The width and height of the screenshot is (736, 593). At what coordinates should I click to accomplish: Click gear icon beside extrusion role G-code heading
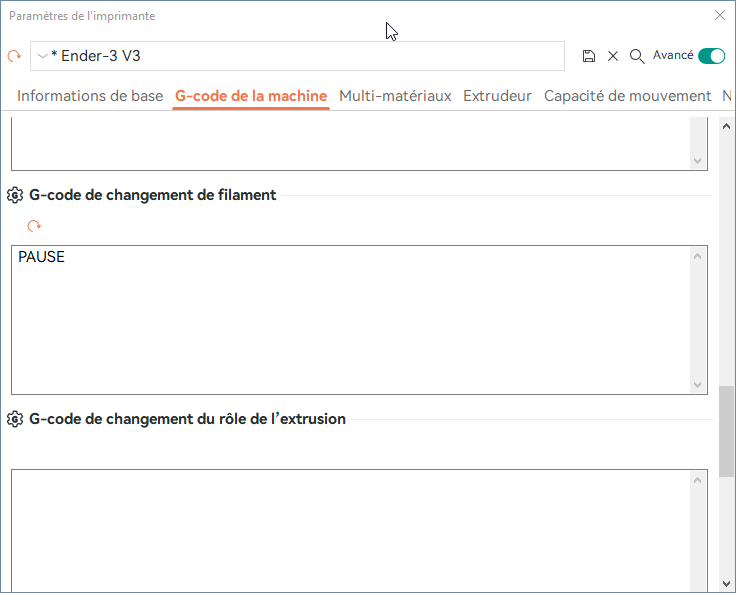click(15, 419)
